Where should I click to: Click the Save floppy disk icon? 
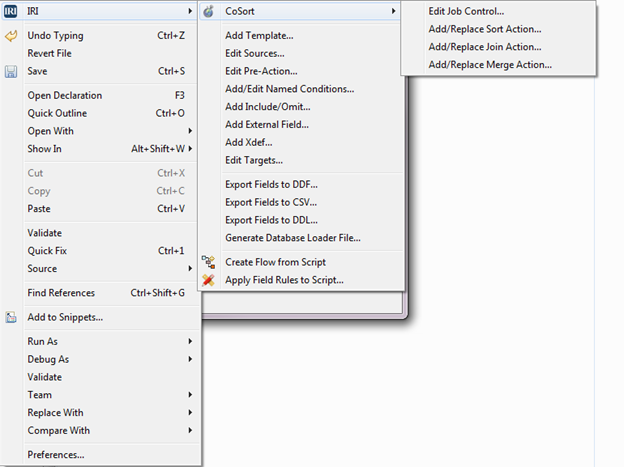pyautogui.click(x=11, y=72)
